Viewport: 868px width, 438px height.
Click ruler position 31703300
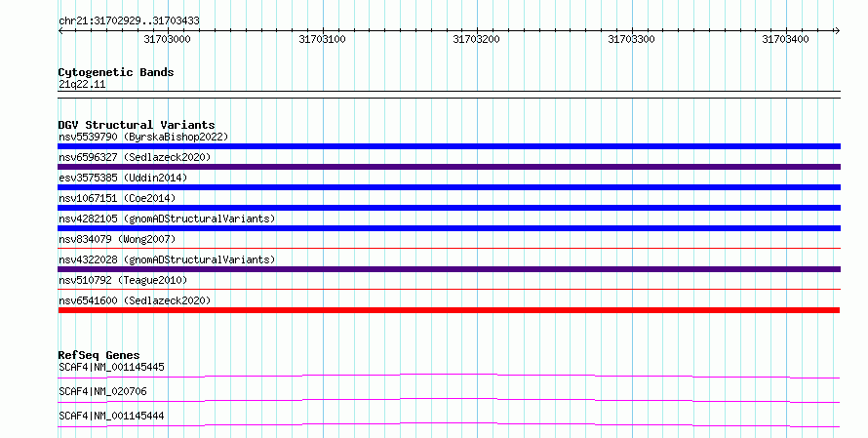click(632, 39)
